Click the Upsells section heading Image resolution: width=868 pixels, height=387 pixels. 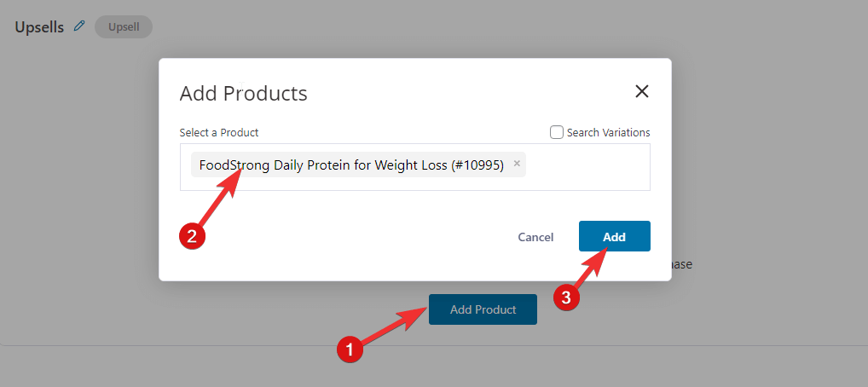39,27
